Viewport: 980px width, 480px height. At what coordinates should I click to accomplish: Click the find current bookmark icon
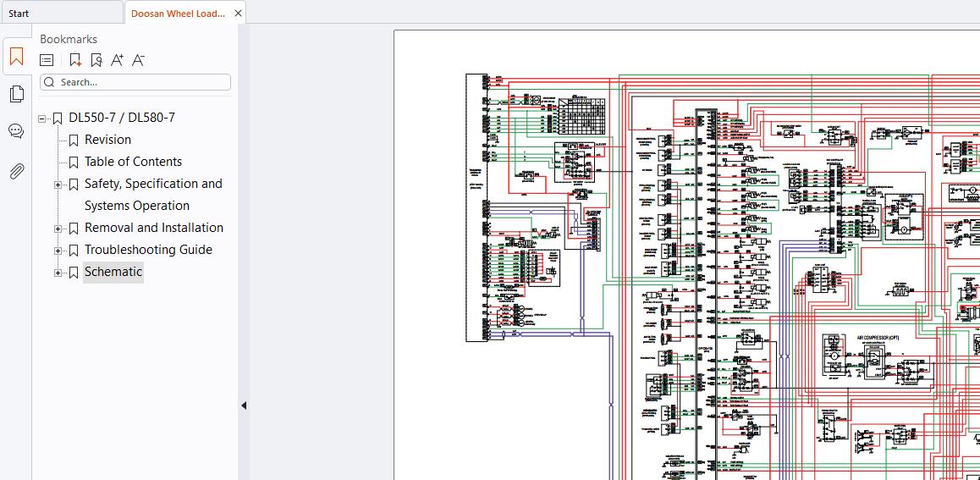(96, 60)
